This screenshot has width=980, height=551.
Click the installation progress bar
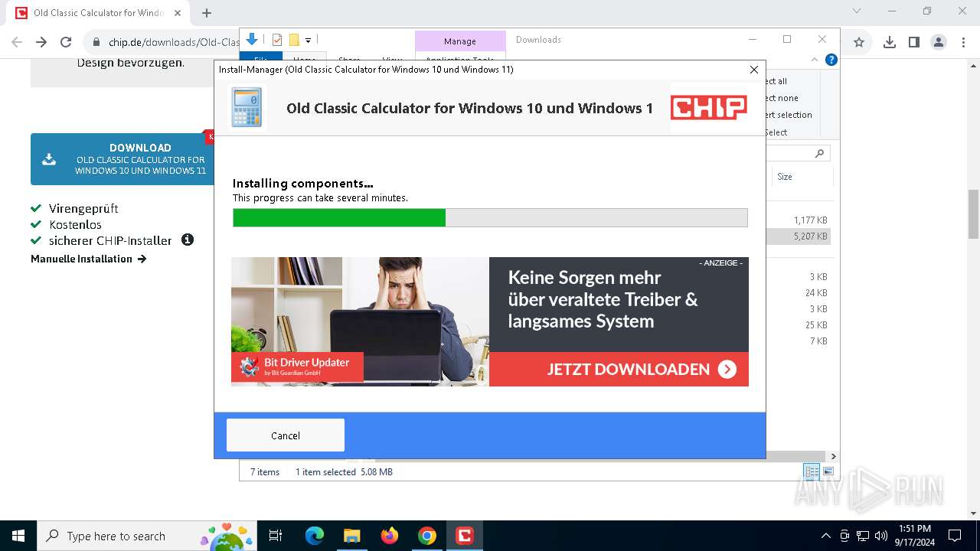(x=490, y=218)
